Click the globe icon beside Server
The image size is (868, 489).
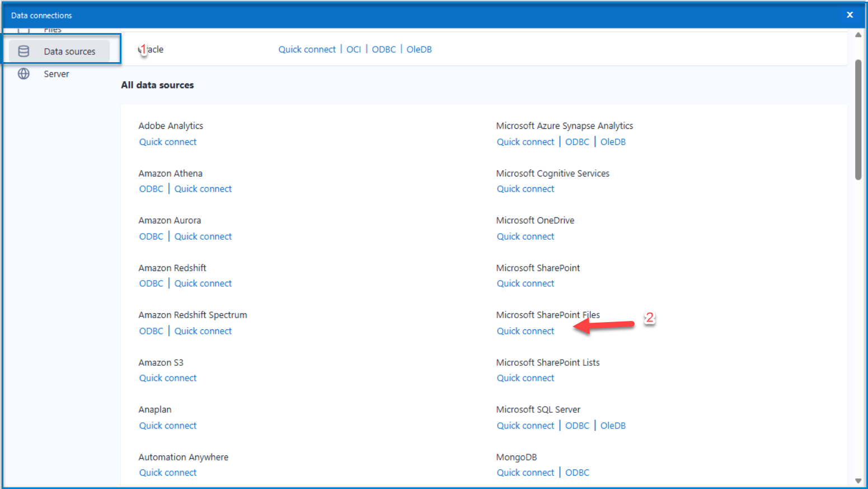point(24,74)
